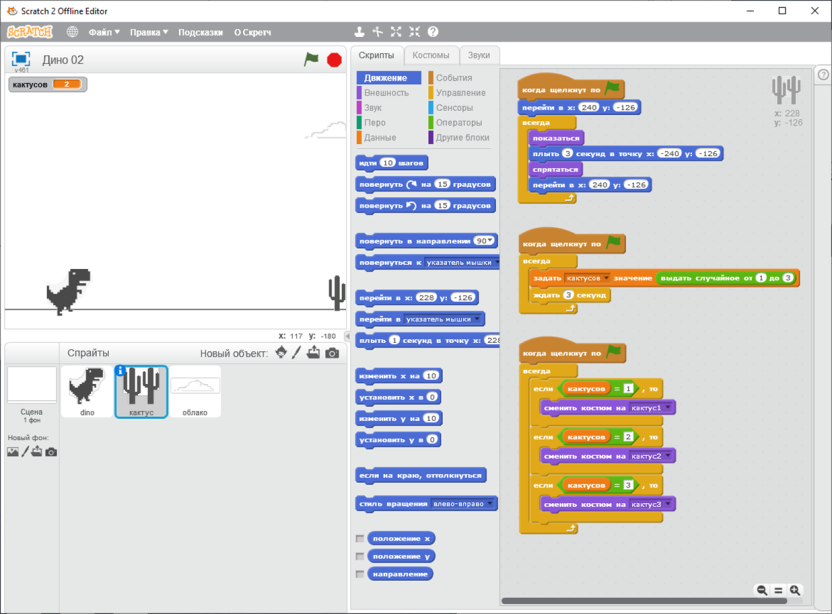Viewport: 832px width, 614px height.
Task: Click the green flag to start the project
Action: [311, 59]
